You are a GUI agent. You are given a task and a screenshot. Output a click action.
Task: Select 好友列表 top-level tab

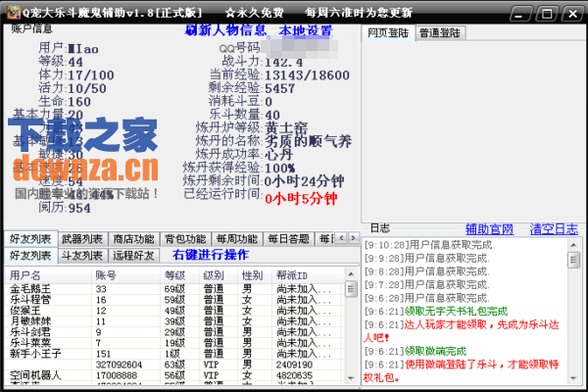coord(30,238)
